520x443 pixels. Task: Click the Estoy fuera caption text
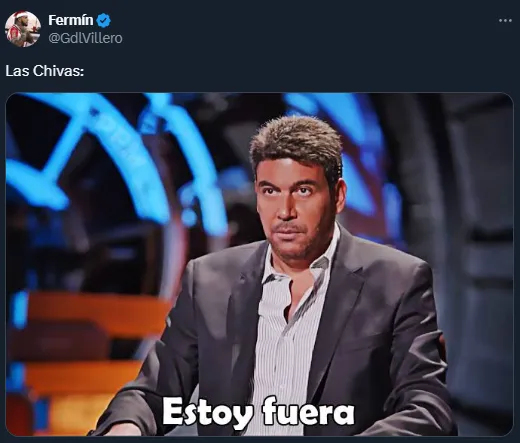click(258, 412)
